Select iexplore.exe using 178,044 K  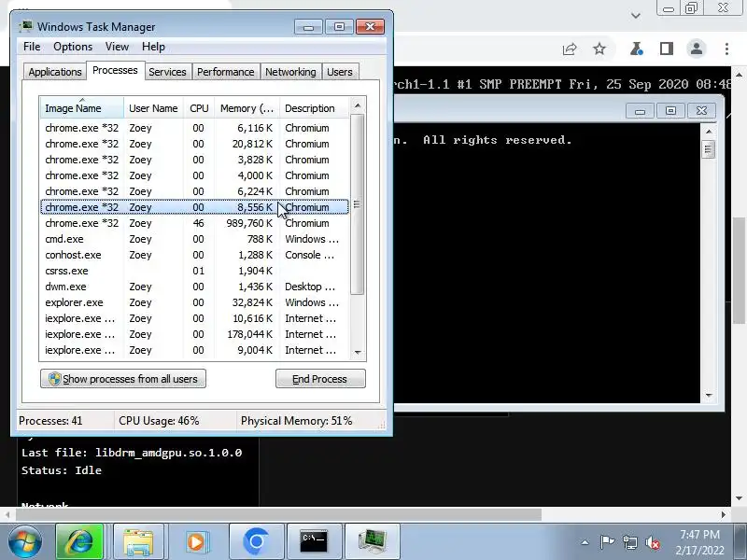pos(195,334)
